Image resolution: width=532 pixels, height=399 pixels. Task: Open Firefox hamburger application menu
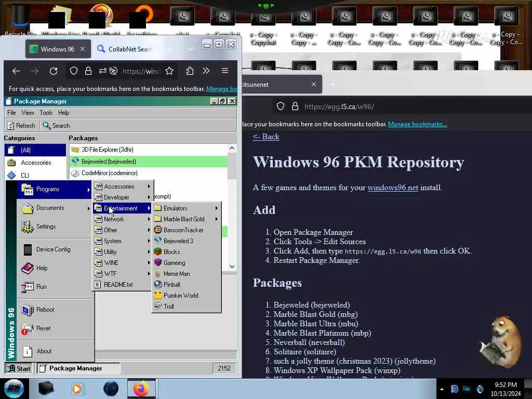224,71
